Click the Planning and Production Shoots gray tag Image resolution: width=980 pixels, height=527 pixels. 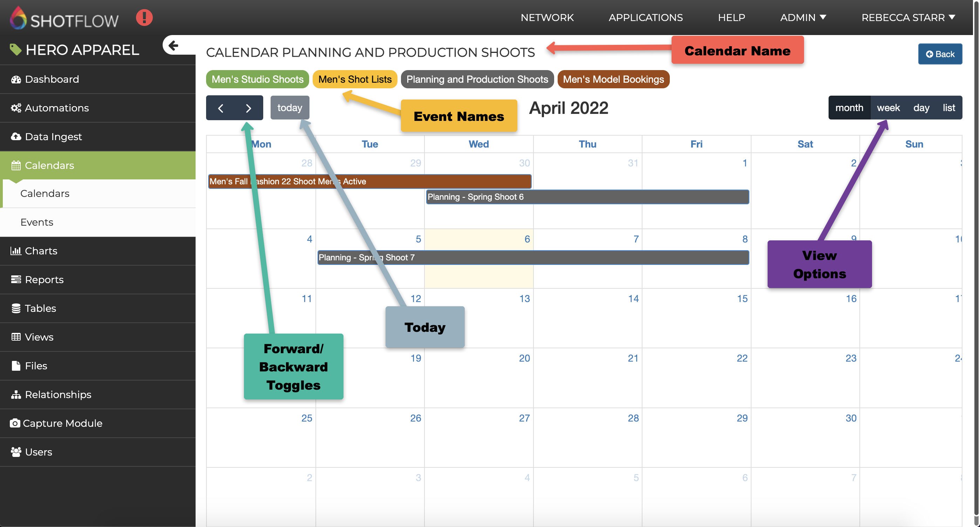[477, 79]
